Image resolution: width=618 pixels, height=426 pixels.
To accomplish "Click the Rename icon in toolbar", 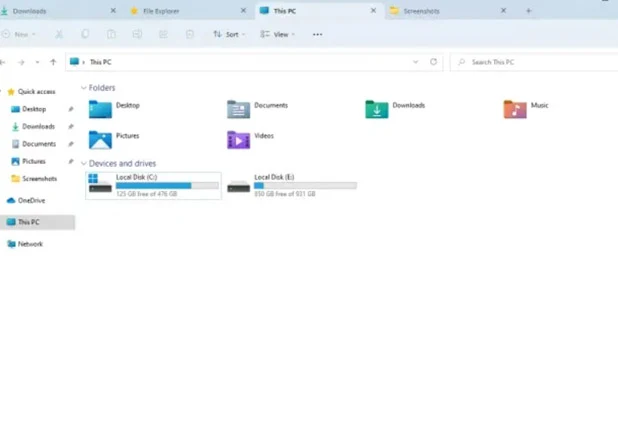I will pos(137,34).
